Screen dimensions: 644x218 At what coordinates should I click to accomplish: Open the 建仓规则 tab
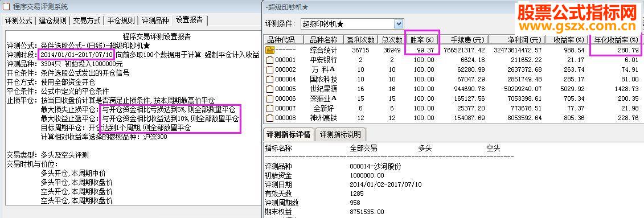52,20
